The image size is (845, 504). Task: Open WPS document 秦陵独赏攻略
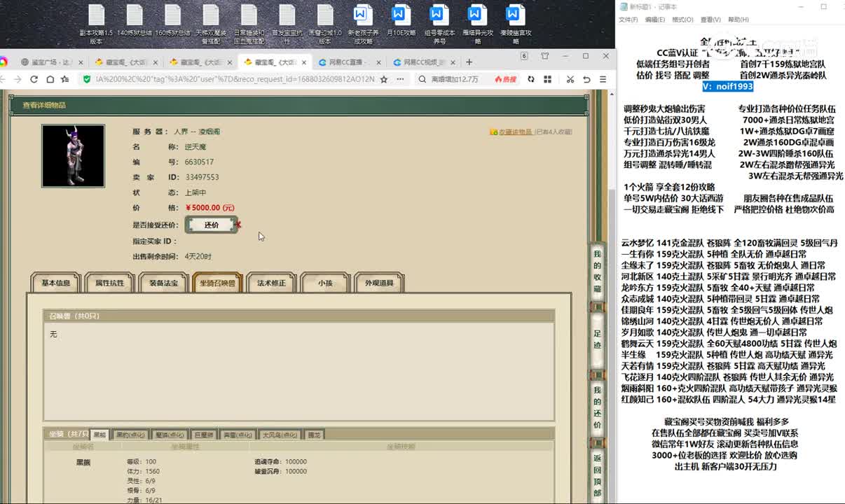516,24
